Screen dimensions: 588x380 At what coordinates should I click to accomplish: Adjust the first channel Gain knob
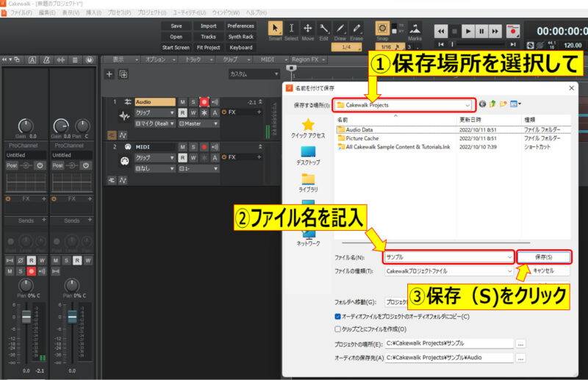coord(26,126)
